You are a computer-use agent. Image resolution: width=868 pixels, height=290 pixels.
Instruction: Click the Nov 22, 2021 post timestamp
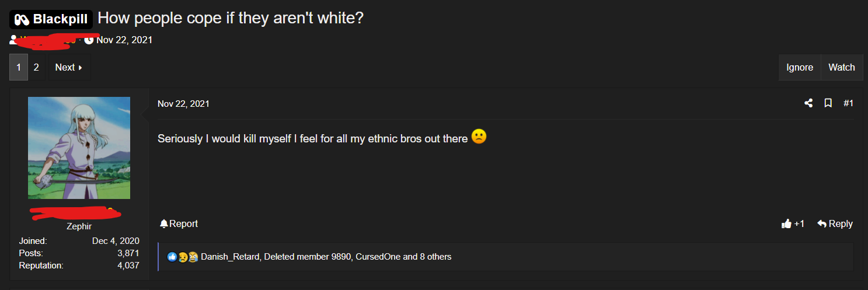pos(183,104)
